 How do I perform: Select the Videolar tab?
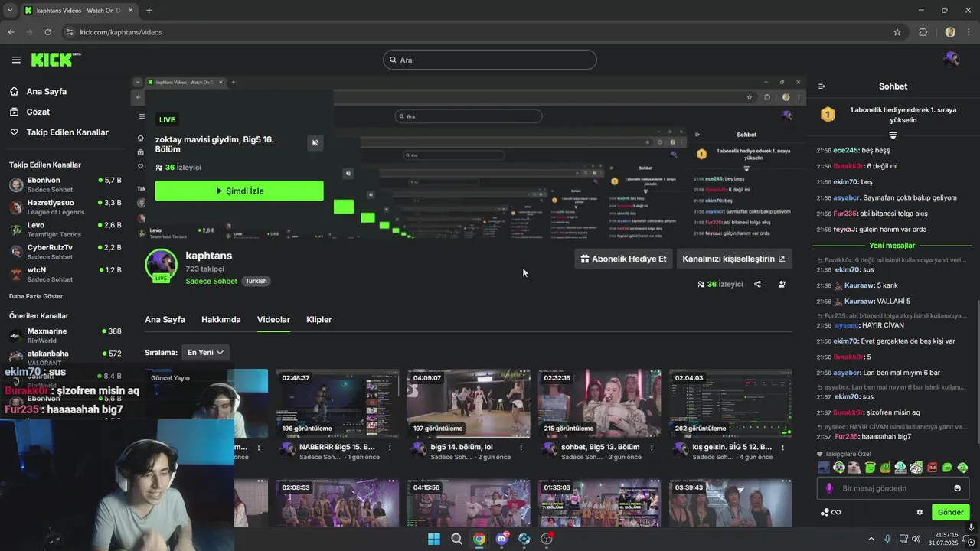[x=273, y=320]
